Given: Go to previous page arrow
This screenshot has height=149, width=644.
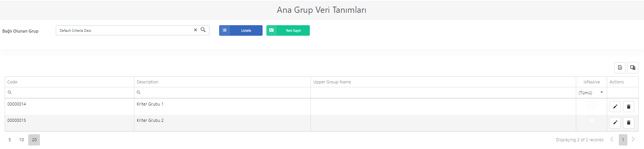Looking at the screenshot, I should click(x=612, y=139).
